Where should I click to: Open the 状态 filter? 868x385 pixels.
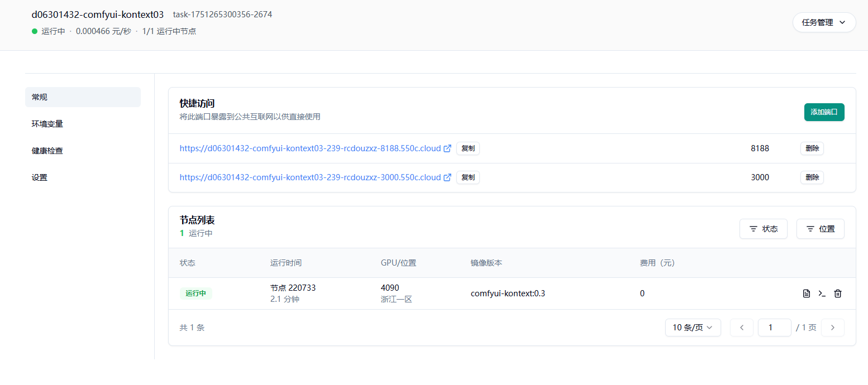pos(763,229)
